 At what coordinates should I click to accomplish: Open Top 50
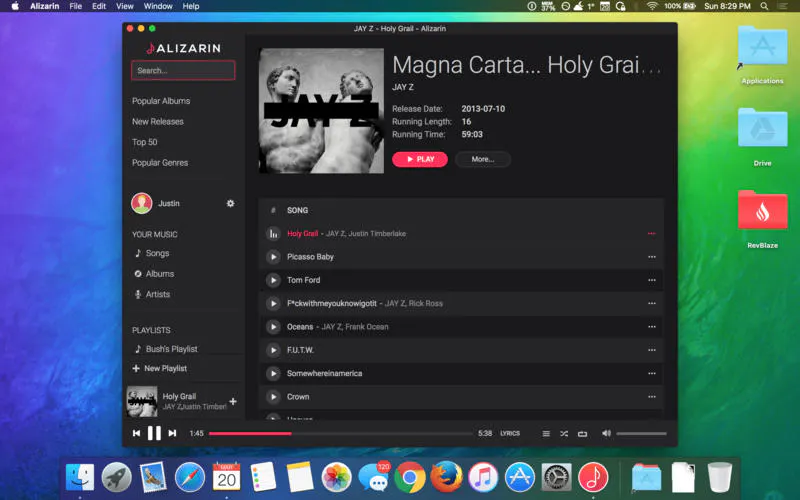tap(144, 142)
